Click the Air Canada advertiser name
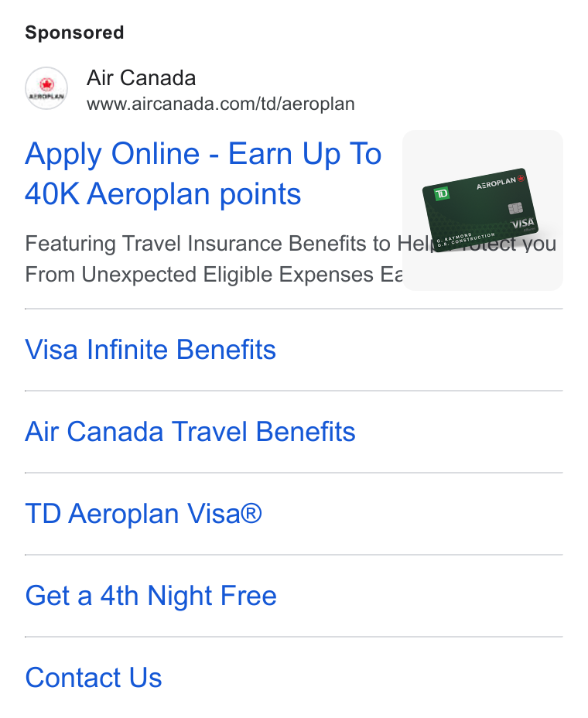 141,78
